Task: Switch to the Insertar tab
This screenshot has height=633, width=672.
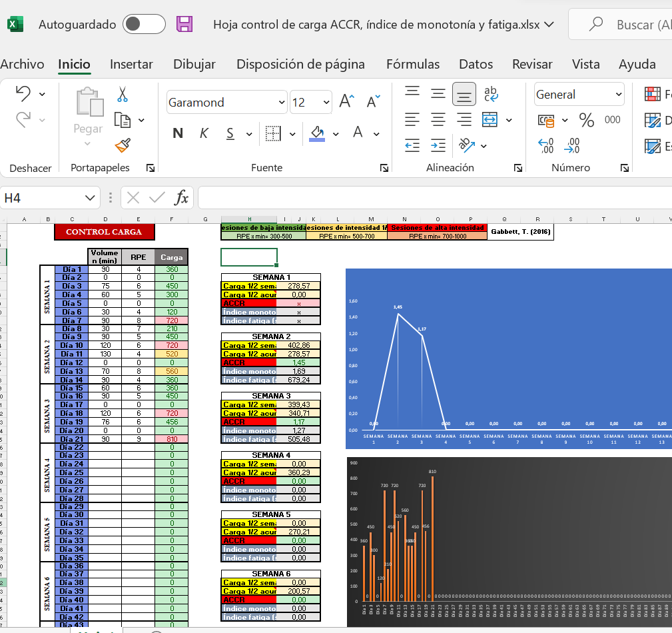Action: point(131,64)
